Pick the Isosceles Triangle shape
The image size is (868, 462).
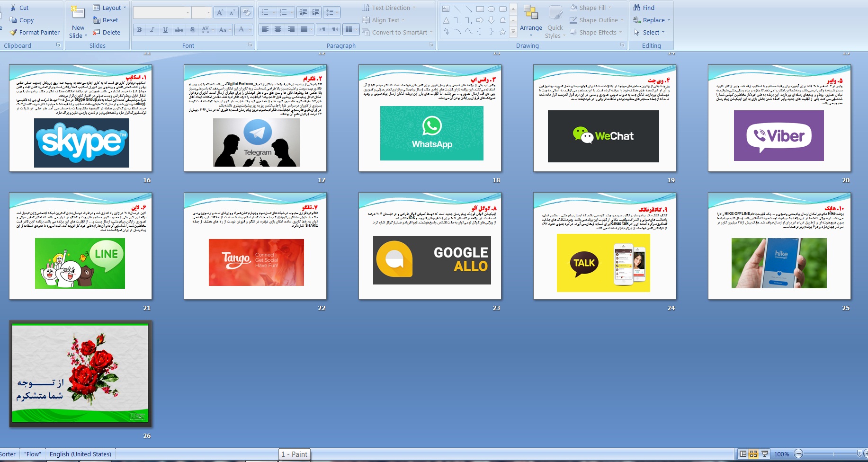point(446,20)
